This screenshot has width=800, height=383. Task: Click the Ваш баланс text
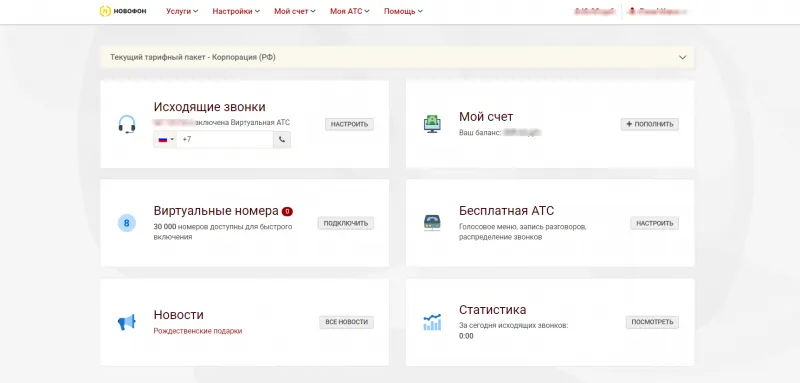pyautogui.click(x=480, y=133)
